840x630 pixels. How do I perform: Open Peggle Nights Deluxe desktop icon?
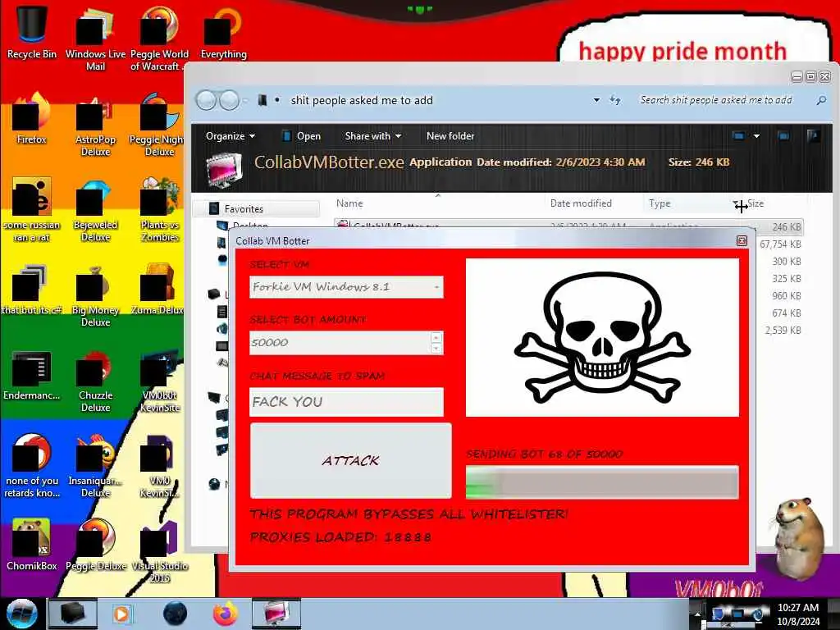158,126
